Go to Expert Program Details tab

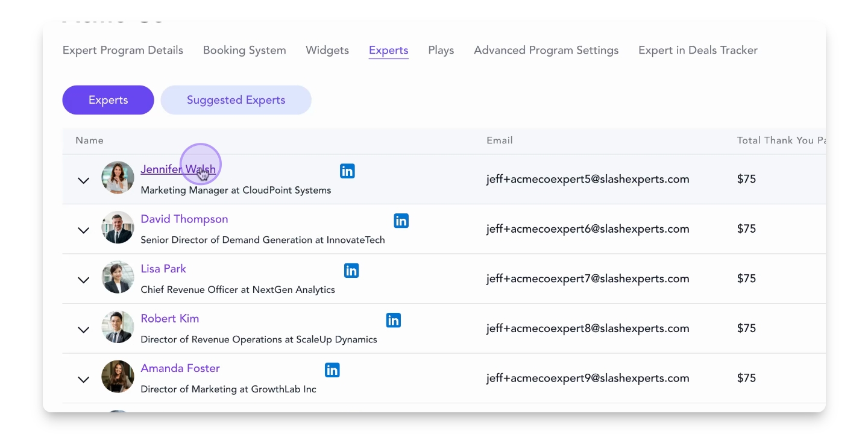coord(123,51)
